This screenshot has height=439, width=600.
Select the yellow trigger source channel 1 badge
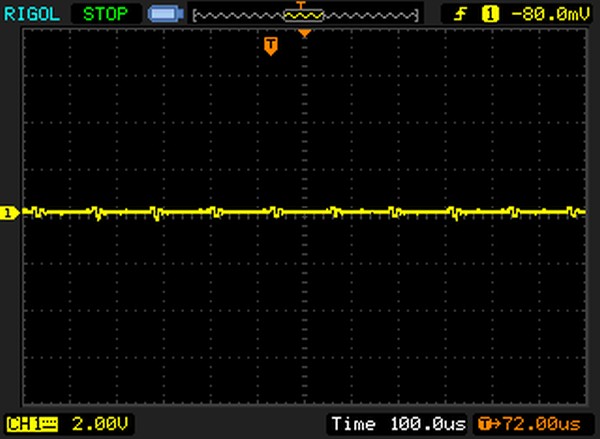pos(490,14)
